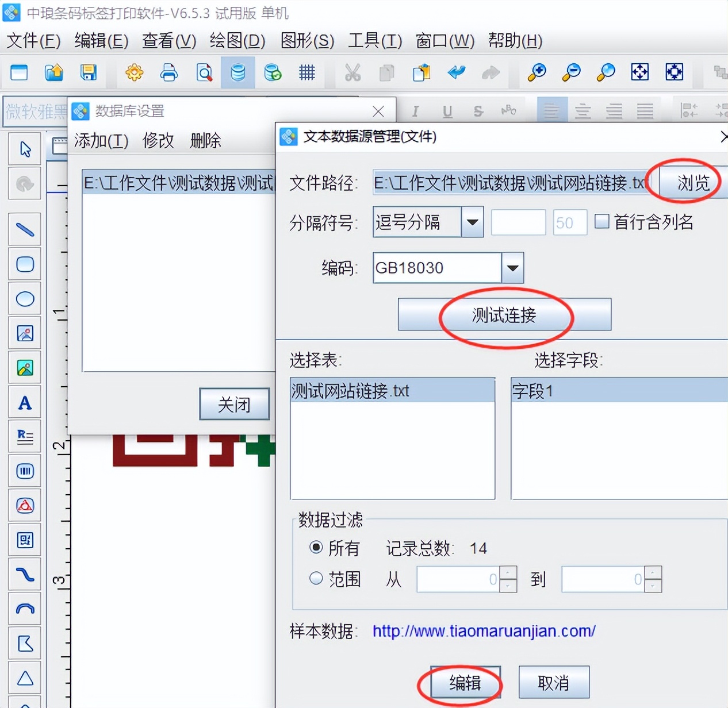Viewport: 728px width, 708px height.
Task: Enable the 首行含列名 checkbox
Action: (x=601, y=221)
